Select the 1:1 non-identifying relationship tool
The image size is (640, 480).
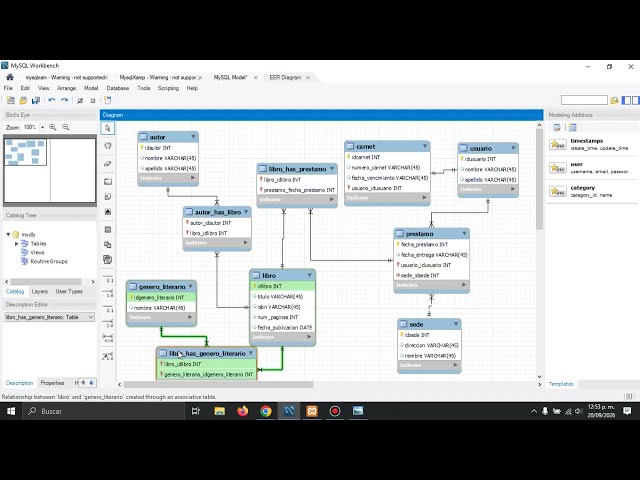108,278
